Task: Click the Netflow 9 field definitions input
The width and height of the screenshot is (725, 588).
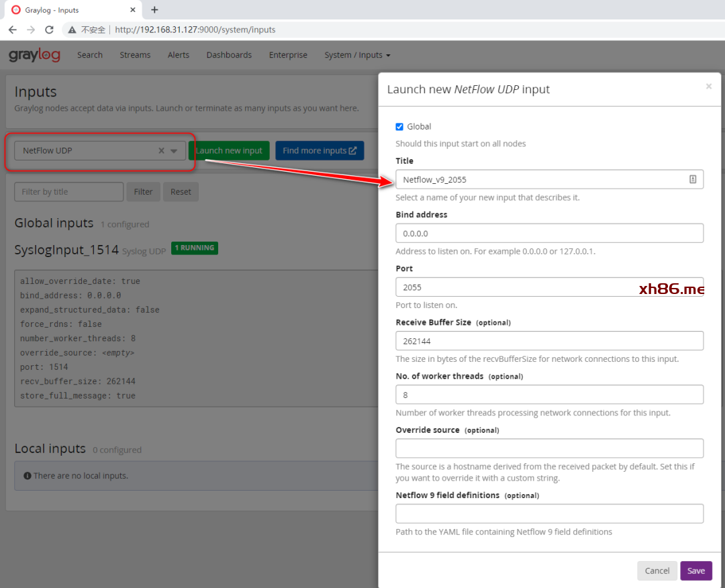Action: click(x=549, y=513)
